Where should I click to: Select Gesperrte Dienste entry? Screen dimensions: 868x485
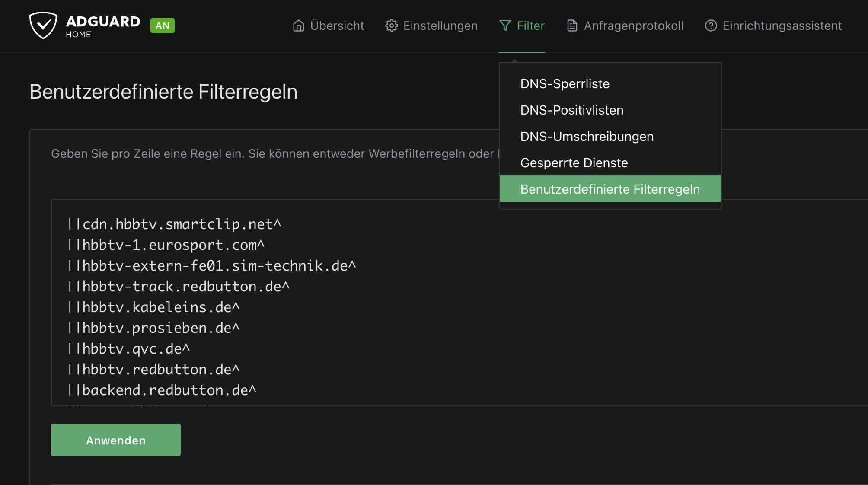click(x=610, y=163)
